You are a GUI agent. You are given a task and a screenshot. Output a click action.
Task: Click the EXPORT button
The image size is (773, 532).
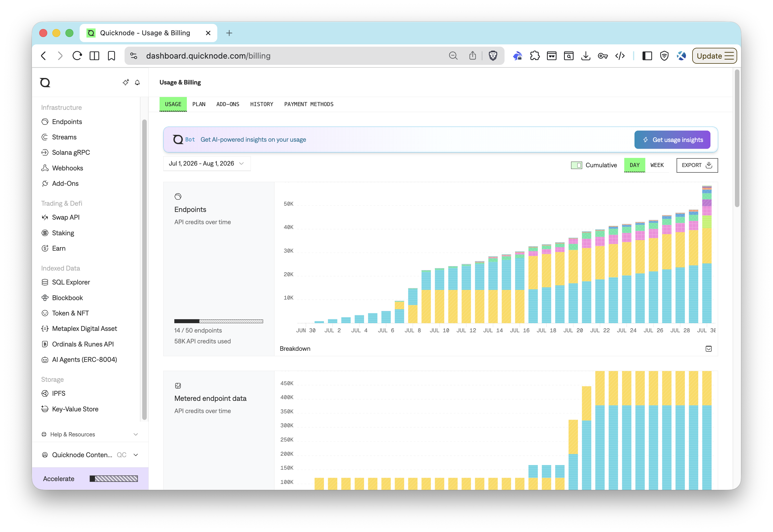click(x=697, y=165)
